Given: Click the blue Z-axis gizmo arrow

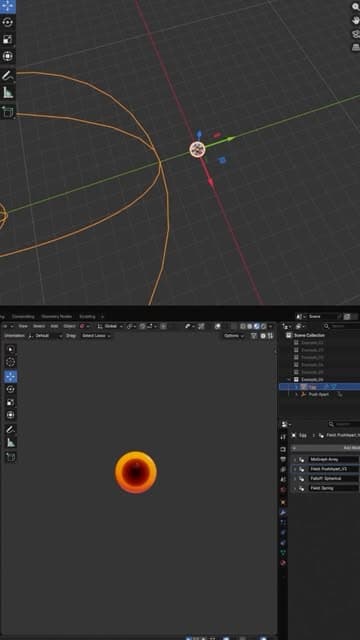Looking at the screenshot, I should (x=199, y=134).
